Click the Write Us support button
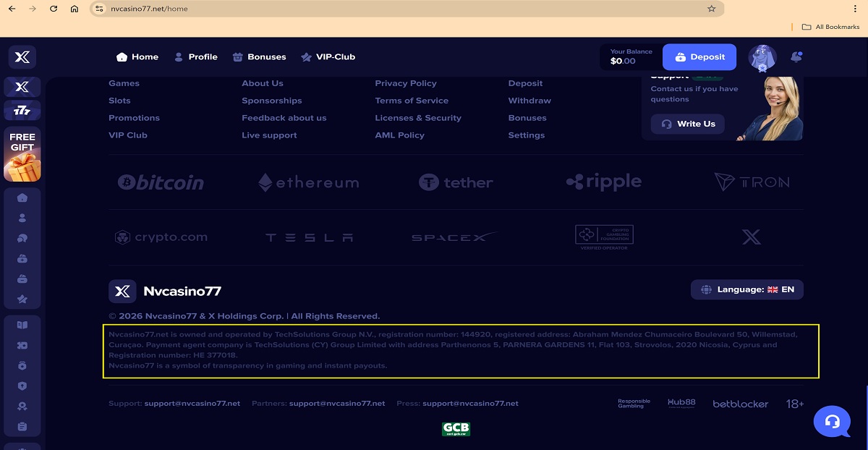 pyautogui.click(x=687, y=124)
